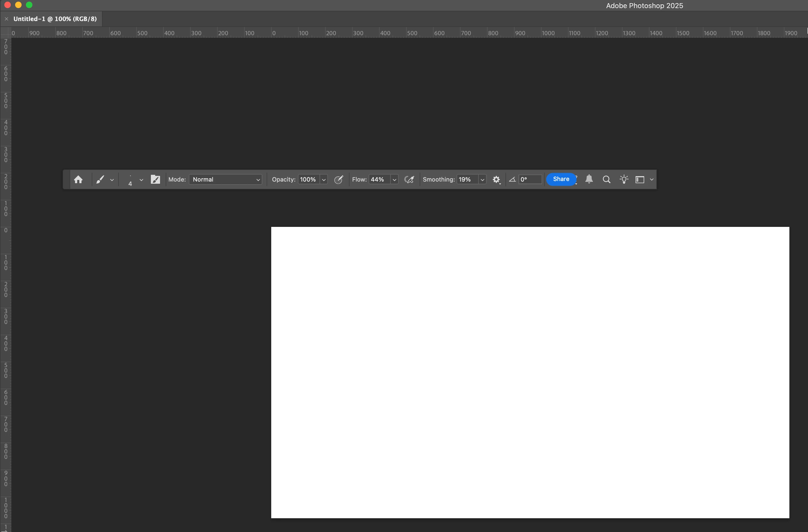This screenshot has width=808, height=532.
Task: Click the blue Share button
Action: coord(561,179)
